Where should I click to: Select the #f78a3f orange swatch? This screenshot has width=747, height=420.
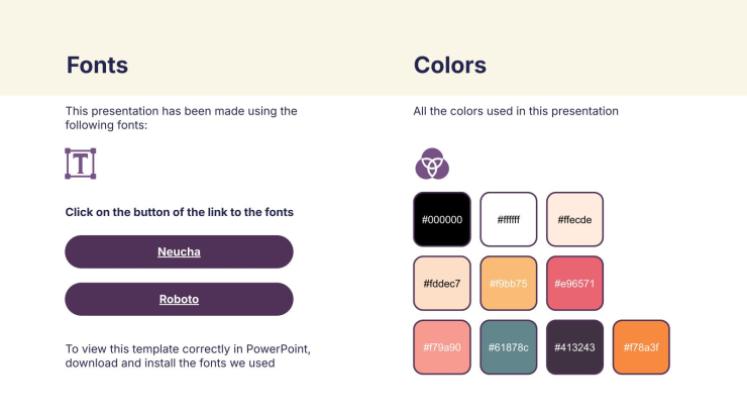click(x=641, y=347)
